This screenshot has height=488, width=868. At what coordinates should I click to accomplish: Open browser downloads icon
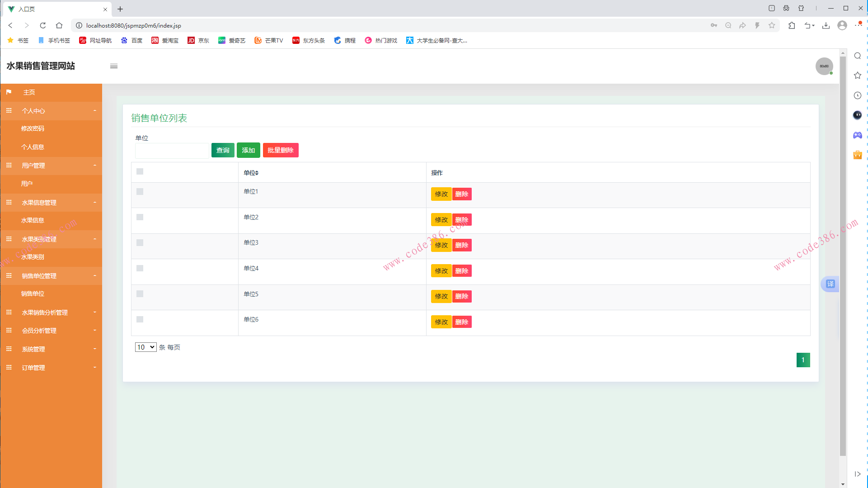(826, 25)
